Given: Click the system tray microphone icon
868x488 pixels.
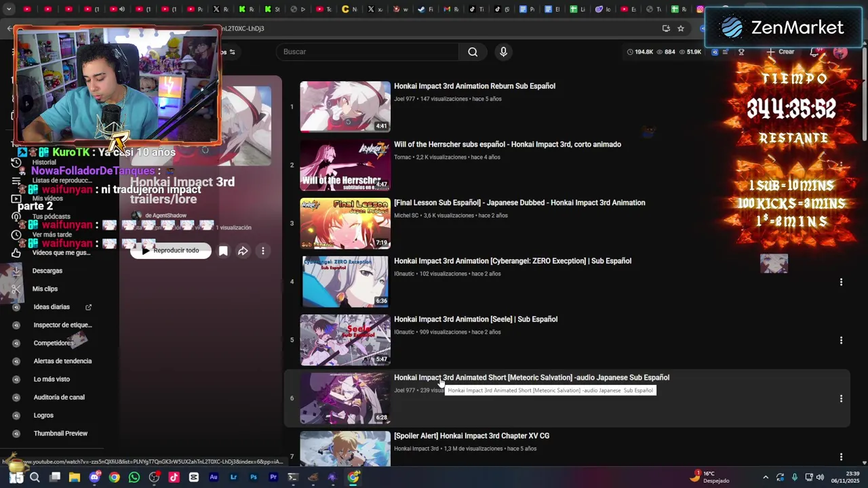Looking at the screenshot, I should coord(794,477).
